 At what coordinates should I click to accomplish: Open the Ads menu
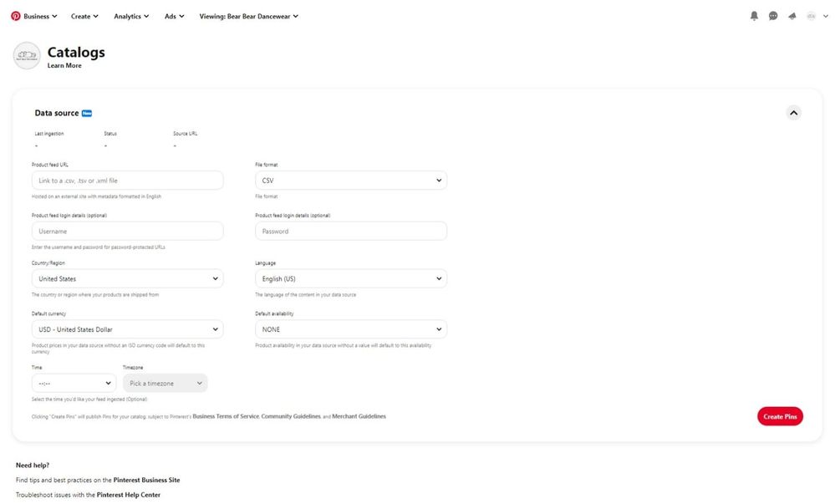(x=174, y=16)
